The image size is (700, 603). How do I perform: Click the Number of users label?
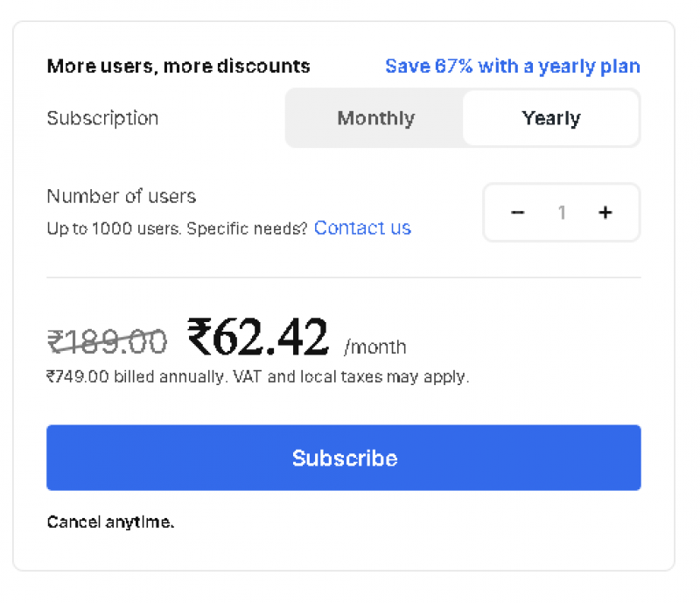[x=121, y=196]
